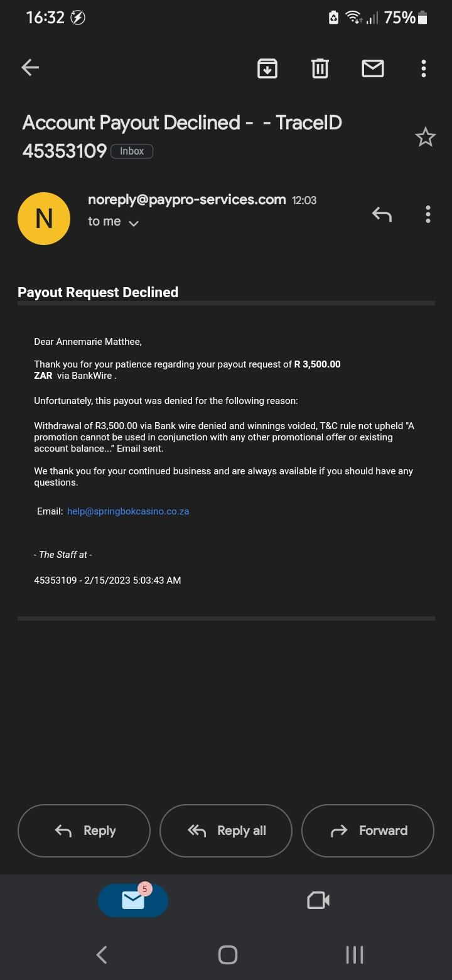
Task: Open the top overflow menu
Action: [424, 68]
